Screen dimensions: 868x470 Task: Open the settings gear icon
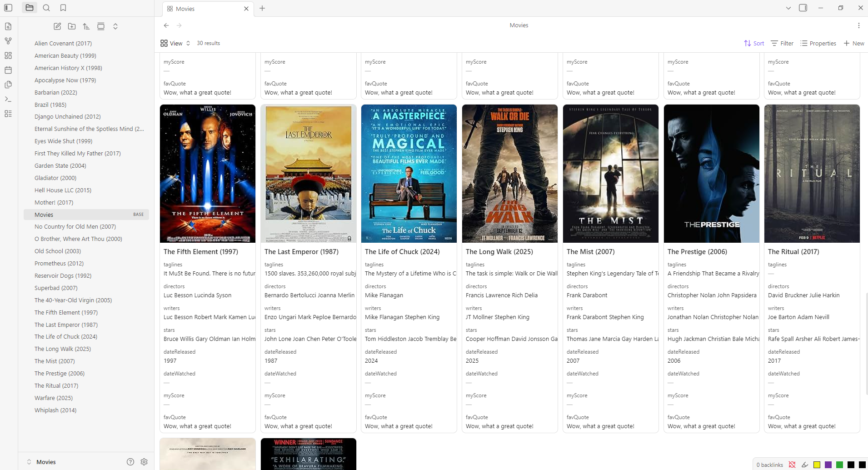(x=144, y=462)
